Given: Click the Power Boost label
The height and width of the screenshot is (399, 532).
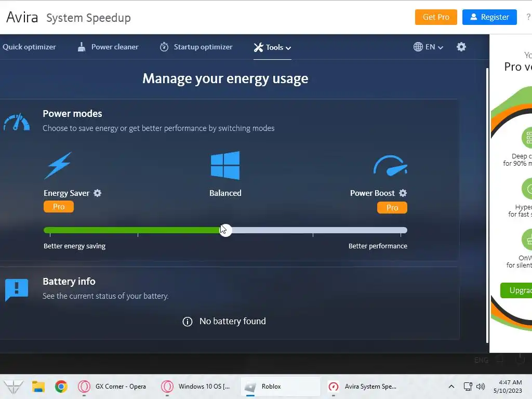Looking at the screenshot, I should (372, 193).
